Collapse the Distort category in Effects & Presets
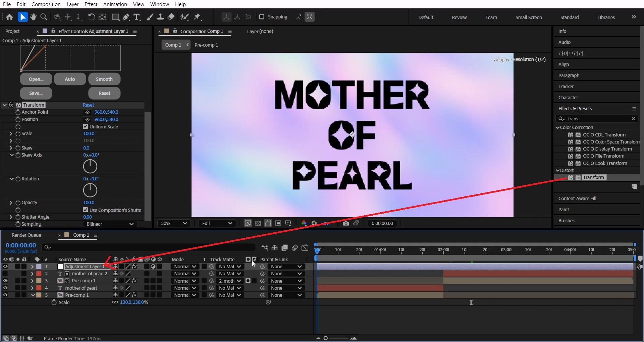 (x=558, y=170)
